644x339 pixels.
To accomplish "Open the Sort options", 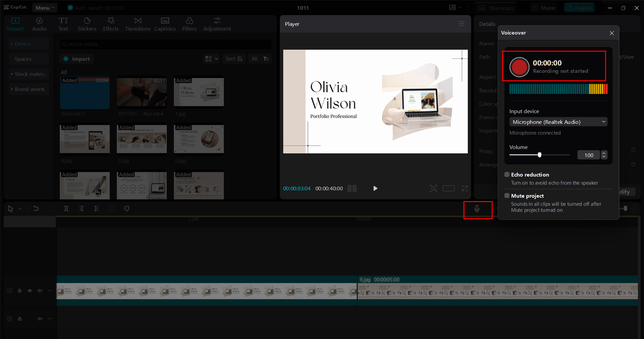I will pos(234,59).
